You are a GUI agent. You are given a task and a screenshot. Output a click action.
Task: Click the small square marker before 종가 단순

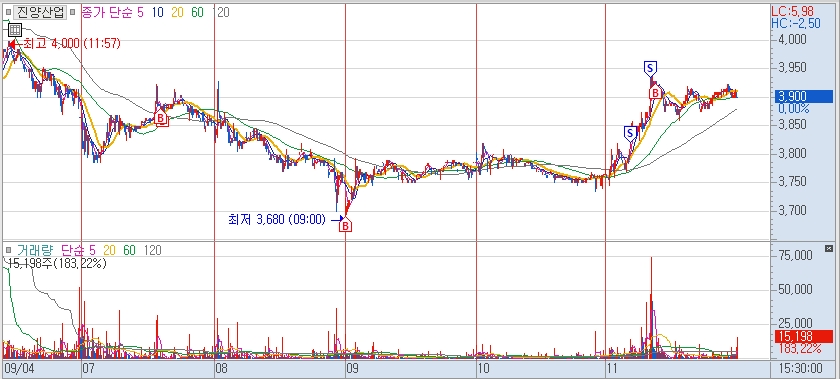click(73, 12)
